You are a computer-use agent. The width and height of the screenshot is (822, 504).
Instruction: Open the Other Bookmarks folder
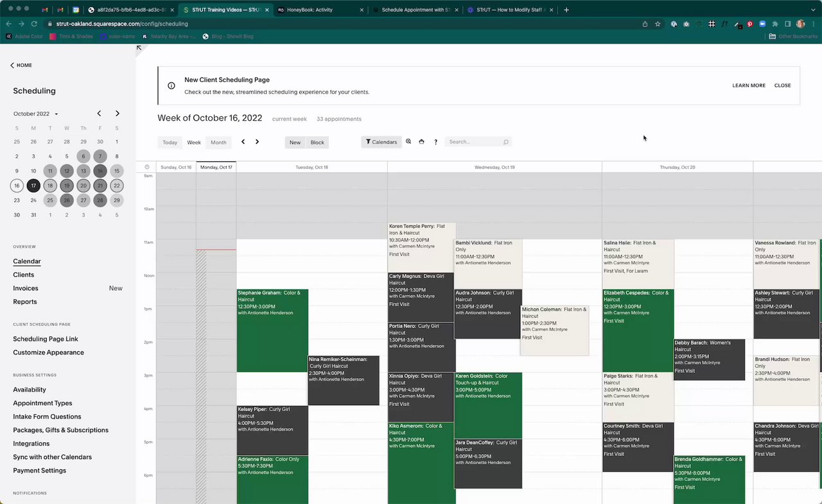pyautogui.click(x=793, y=37)
